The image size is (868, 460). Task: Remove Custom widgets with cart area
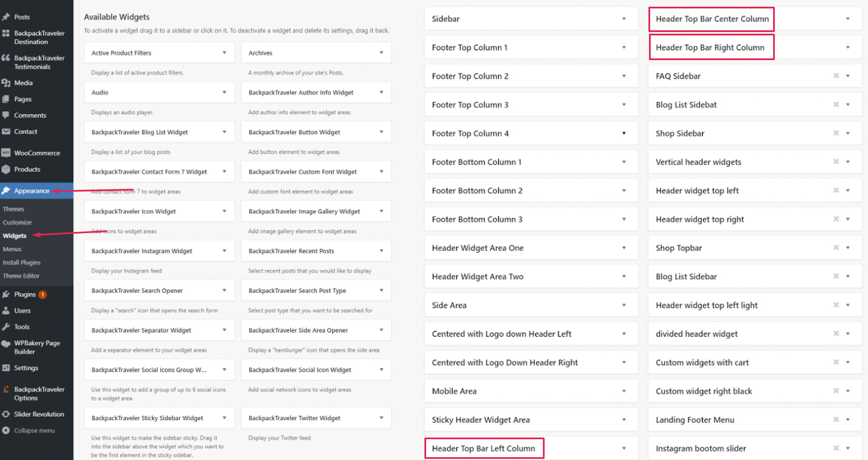[x=836, y=362]
